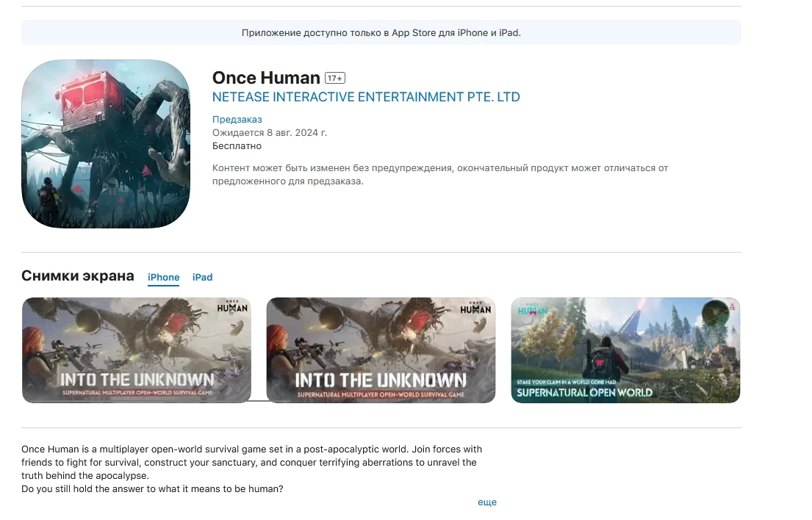Click 'Ожидается 8 авг. 2024 г.' text

269,133
